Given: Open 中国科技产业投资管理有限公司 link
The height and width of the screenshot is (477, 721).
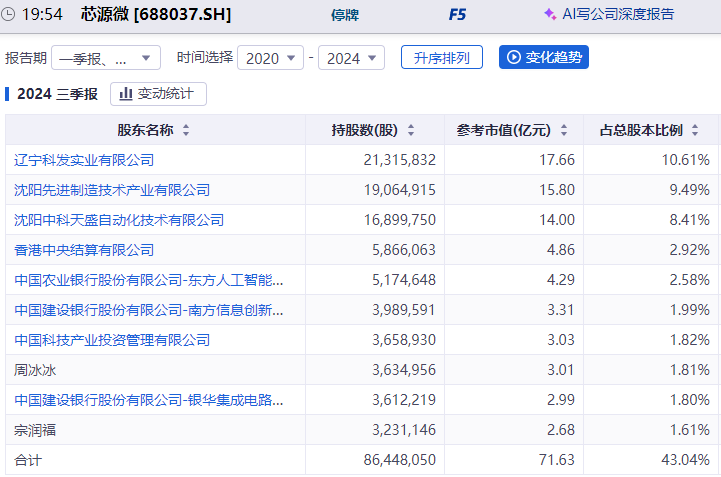Looking at the screenshot, I should [x=112, y=340].
